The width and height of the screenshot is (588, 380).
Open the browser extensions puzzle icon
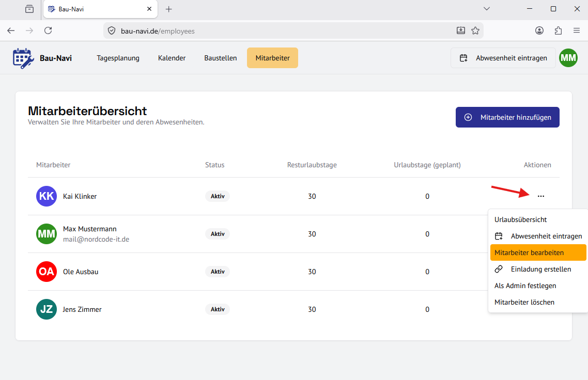[558, 31]
